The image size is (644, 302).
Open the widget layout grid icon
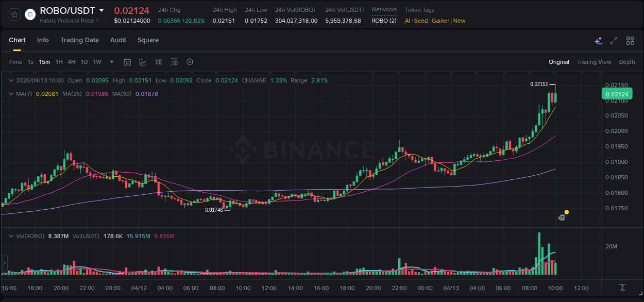[x=631, y=40]
